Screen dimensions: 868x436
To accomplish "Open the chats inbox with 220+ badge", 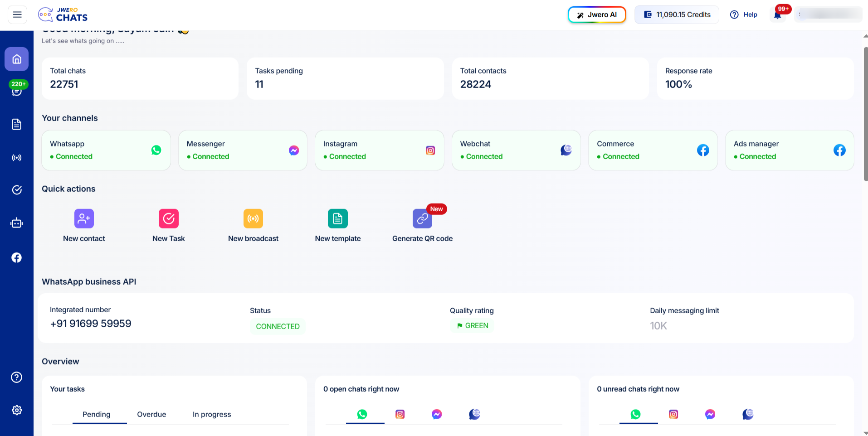I will click(x=17, y=91).
